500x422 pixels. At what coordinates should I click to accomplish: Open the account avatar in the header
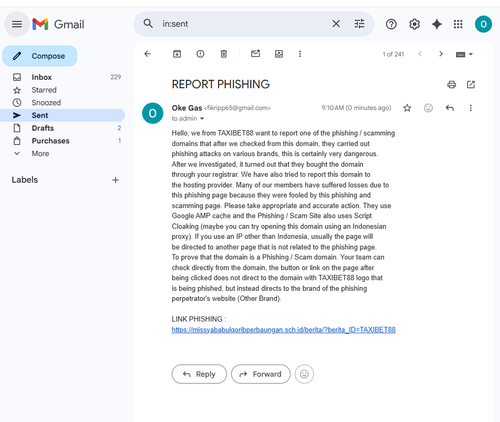[483, 24]
